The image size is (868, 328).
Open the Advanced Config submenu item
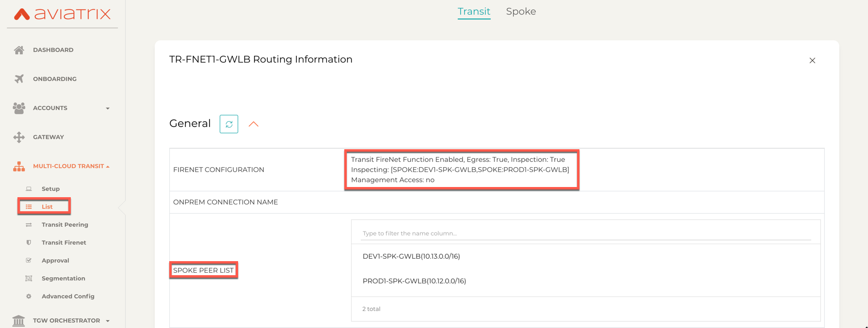pyautogui.click(x=68, y=297)
